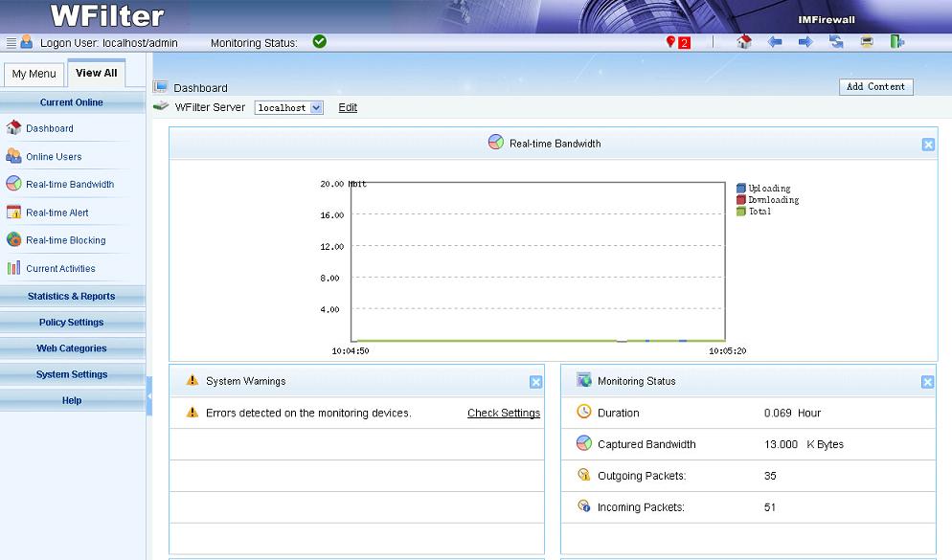Click the warning icon in System Warnings header

[192, 380]
